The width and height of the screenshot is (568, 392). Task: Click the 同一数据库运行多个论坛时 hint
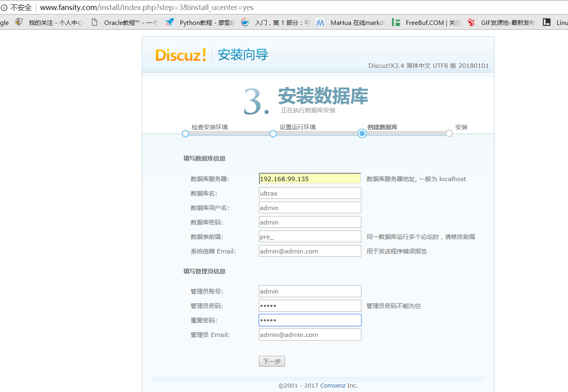pyautogui.click(x=421, y=237)
